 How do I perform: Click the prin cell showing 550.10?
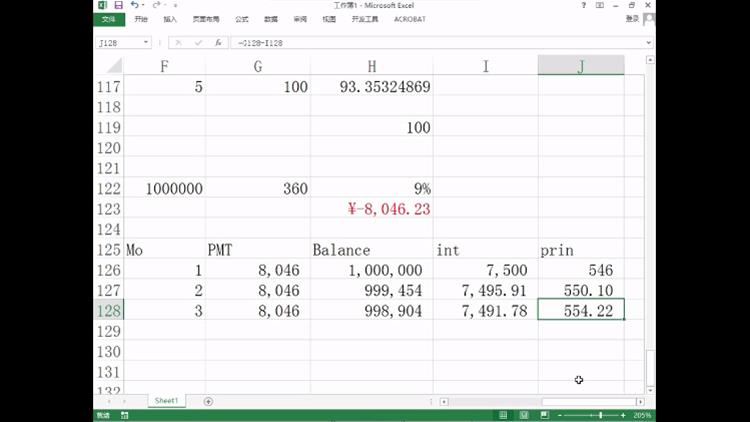tap(581, 290)
